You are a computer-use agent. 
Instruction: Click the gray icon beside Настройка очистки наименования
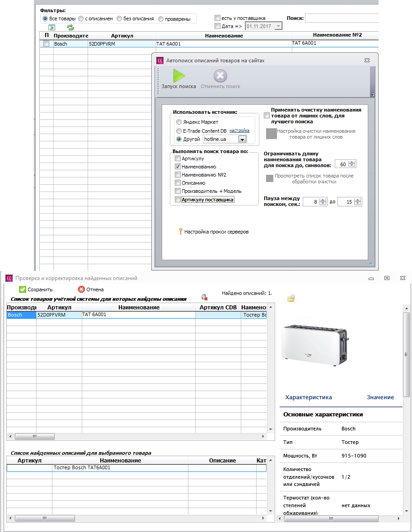tap(271, 134)
